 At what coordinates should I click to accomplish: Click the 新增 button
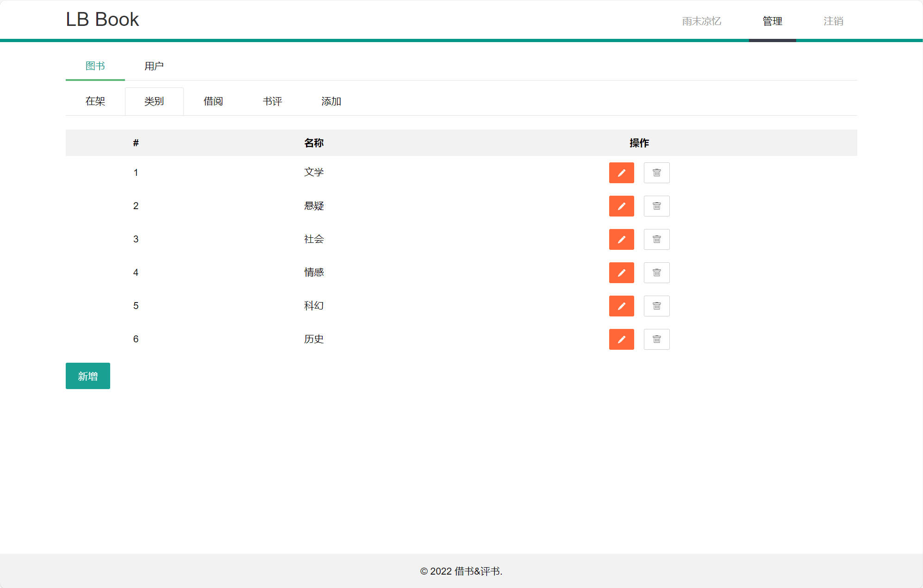tap(88, 376)
